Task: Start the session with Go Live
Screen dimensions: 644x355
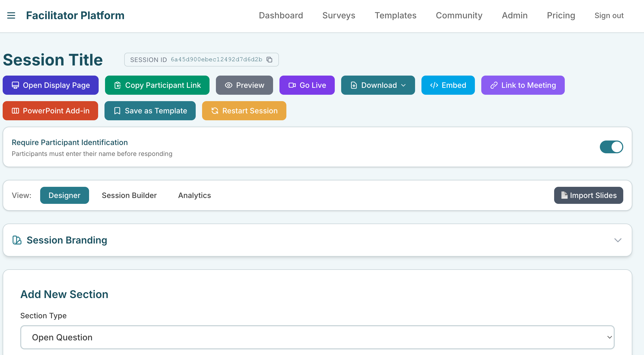Action: click(x=307, y=85)
